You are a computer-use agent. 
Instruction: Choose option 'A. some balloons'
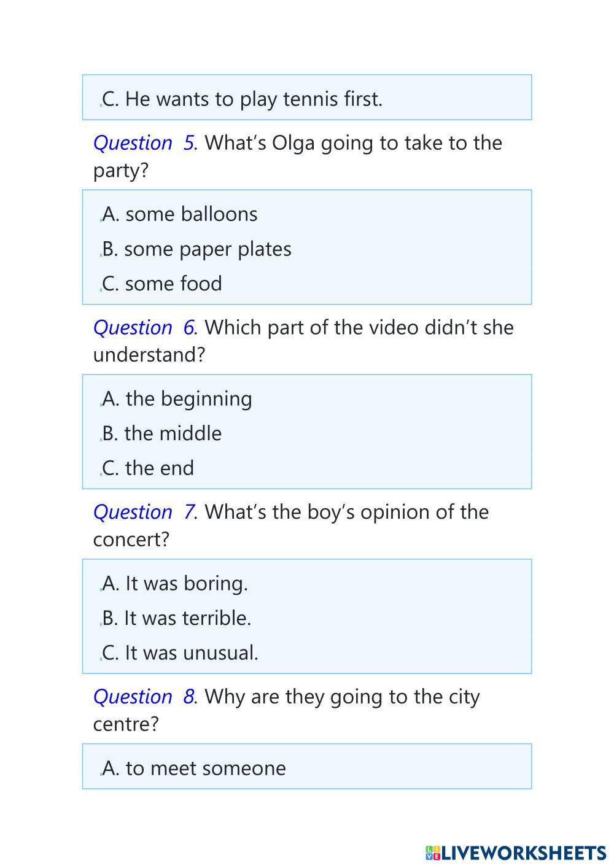coord(180,214)
